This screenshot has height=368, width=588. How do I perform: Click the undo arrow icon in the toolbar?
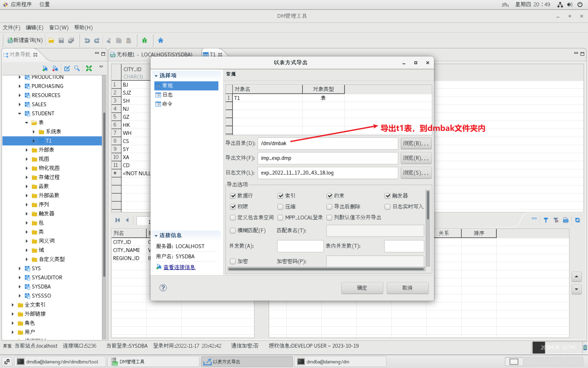point(87,40)
